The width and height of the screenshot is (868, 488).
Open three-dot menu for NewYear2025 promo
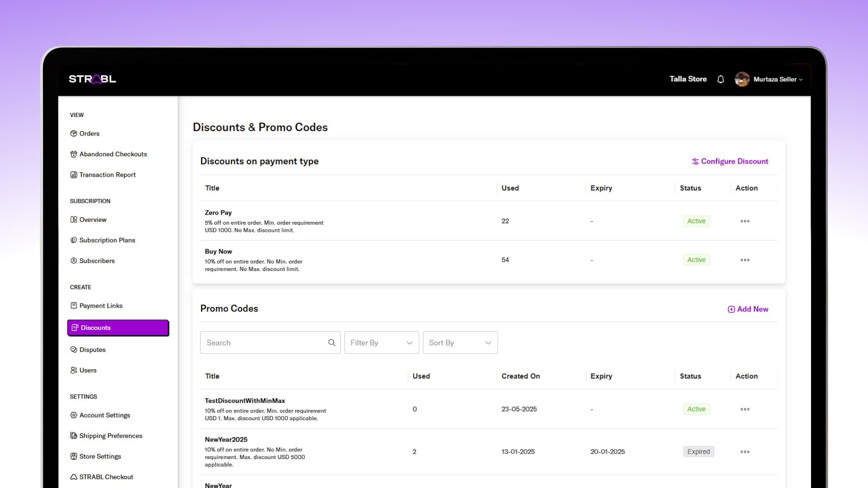tap(745, 451)
